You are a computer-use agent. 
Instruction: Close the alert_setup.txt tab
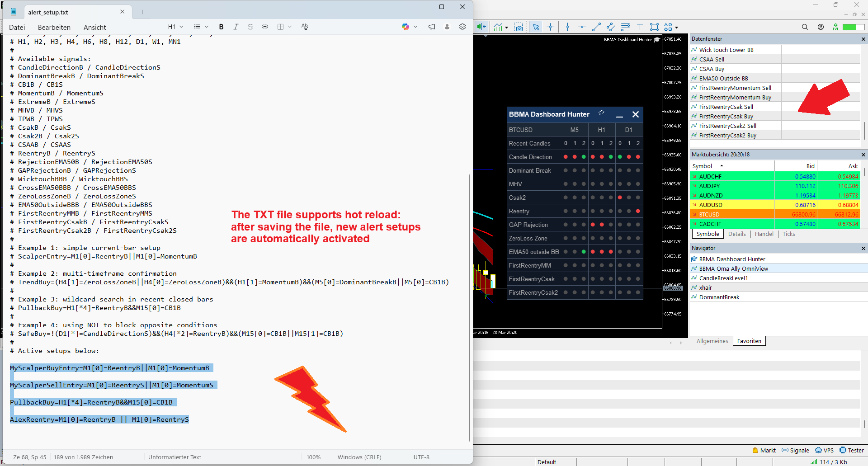coord(122,12)
